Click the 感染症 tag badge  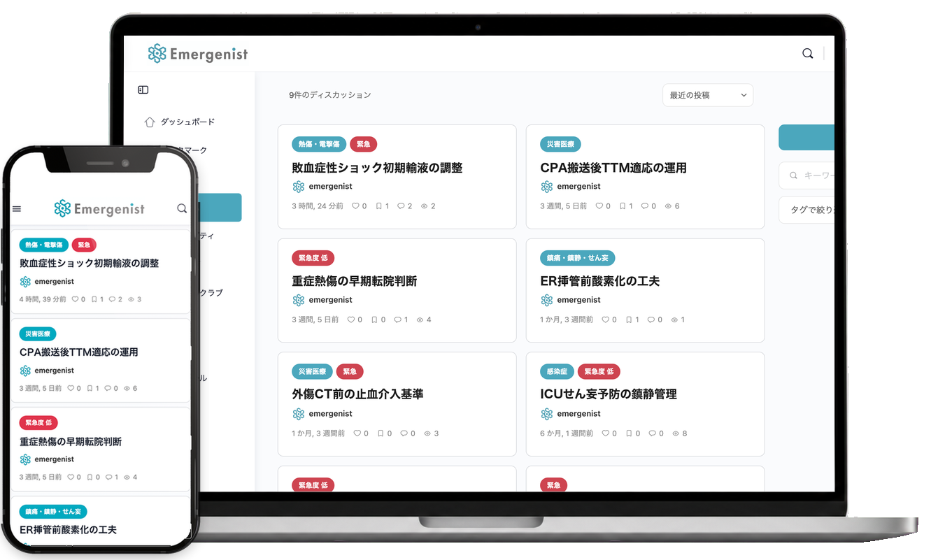(x=557, y=371)
